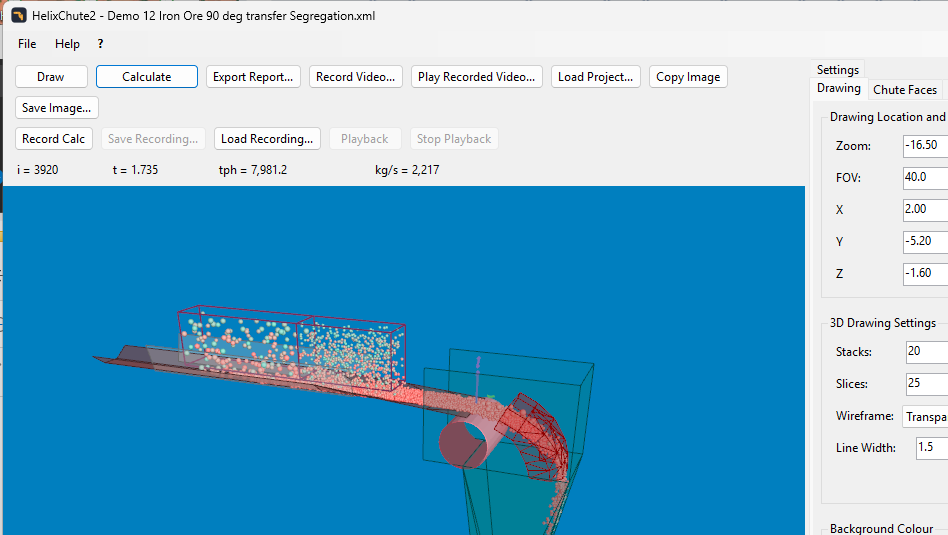Click the kg/s = 2,217 readout

[407, 170]
